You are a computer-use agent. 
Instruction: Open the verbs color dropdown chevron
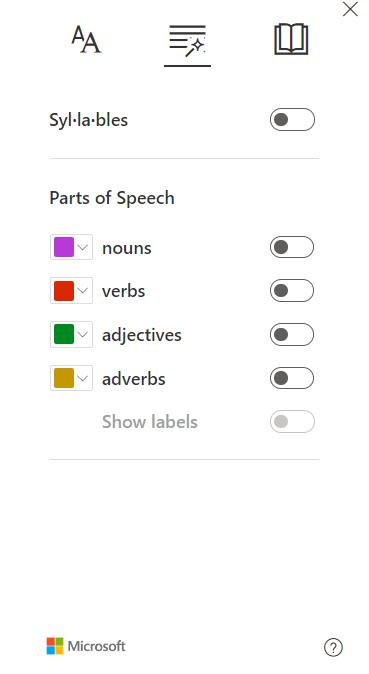pos(83,291)
